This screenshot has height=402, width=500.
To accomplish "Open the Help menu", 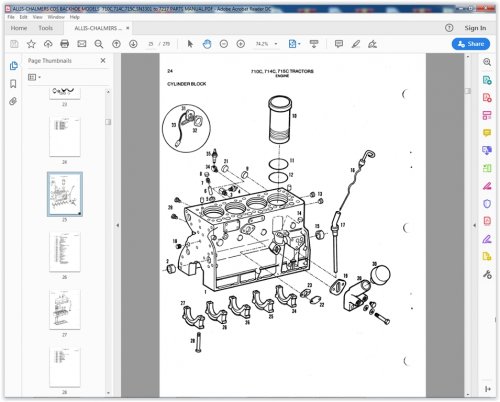I will [74, 17].
